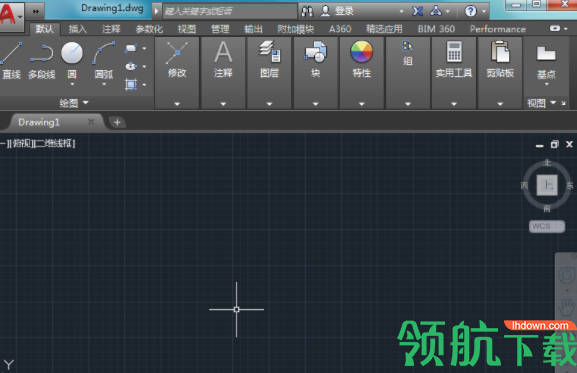This screenshot has height=373, width=577.
Task: Switch to the BIM 360 ribbon tab
Action: 436,29
